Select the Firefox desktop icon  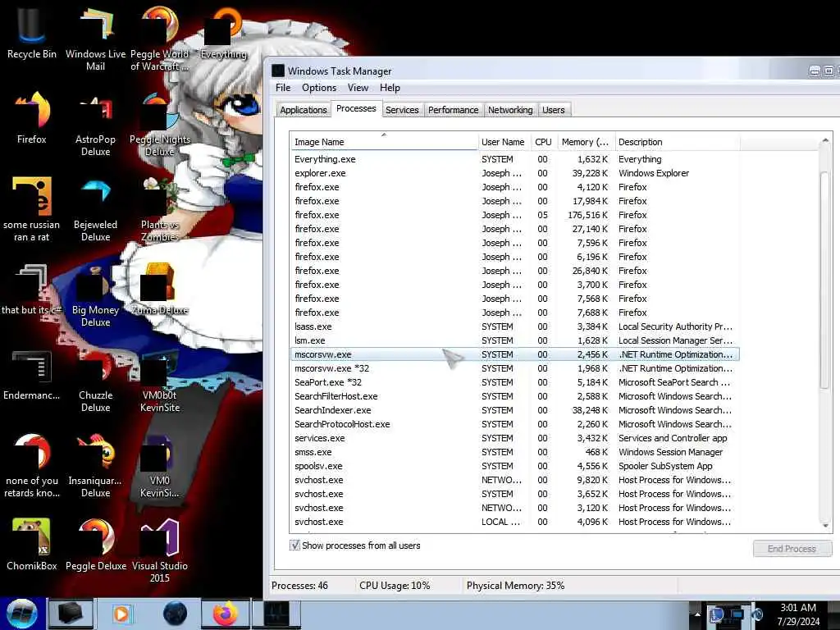(x=31, y=118)
